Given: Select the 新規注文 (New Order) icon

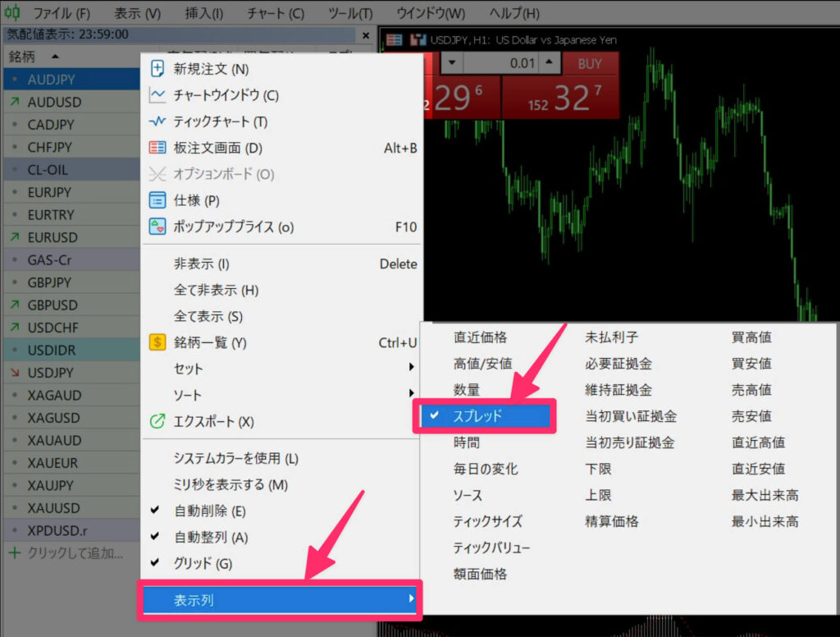Looking at the screenshot, I should 157,69.
